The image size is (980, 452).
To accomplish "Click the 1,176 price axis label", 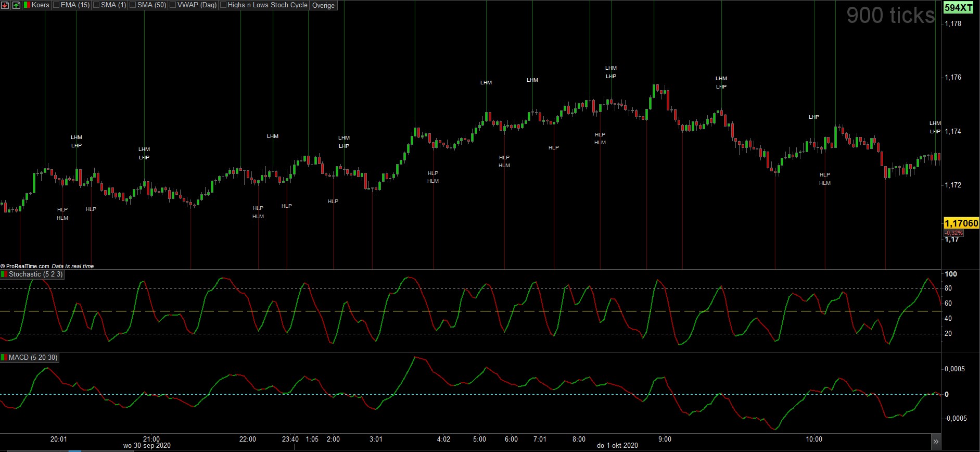I will 953,77.
